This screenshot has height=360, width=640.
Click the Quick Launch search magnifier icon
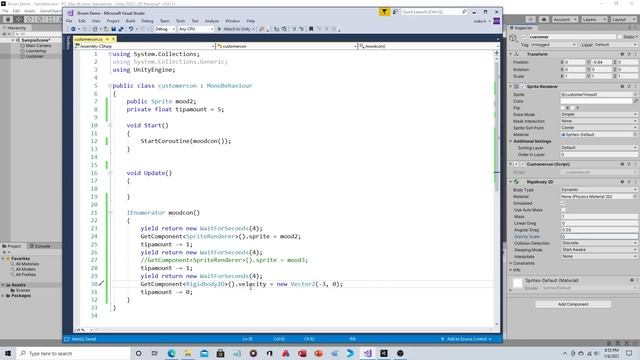click(464, 12)
